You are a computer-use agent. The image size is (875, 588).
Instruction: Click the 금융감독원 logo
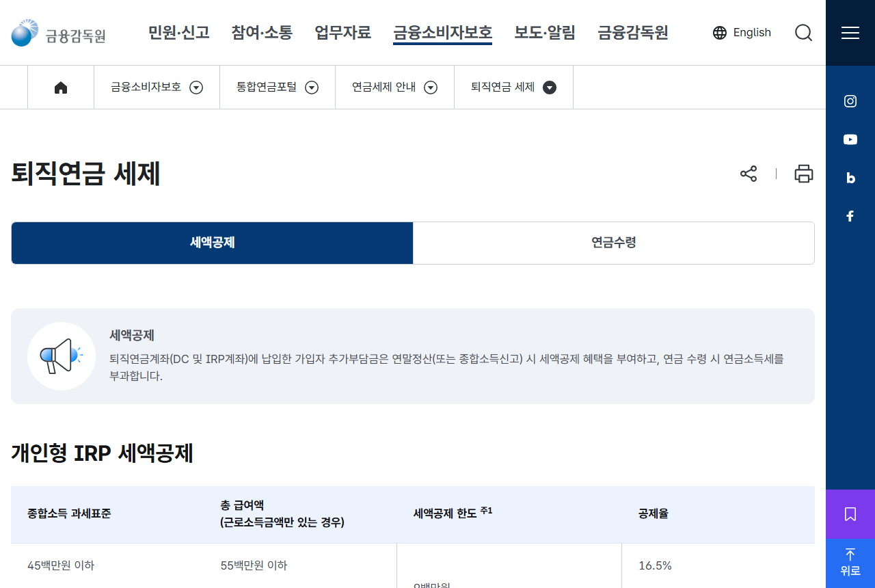(x=59, y=33)
